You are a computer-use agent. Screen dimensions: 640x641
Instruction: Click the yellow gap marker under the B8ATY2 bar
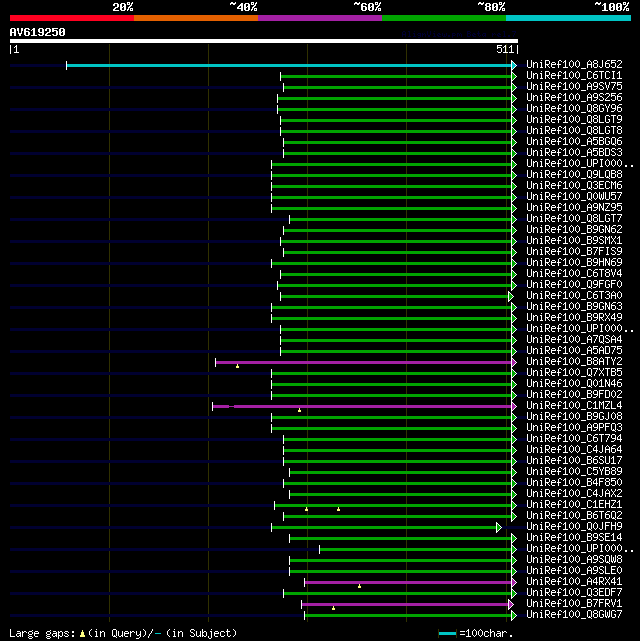pos(237,366)
